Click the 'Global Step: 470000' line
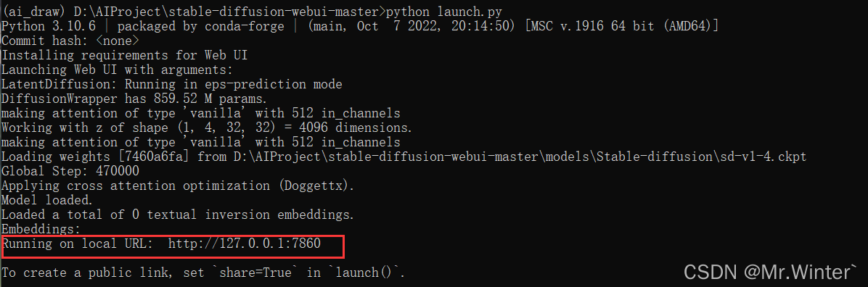This screenshot has width=868, height=287. (x=70, y=172)
